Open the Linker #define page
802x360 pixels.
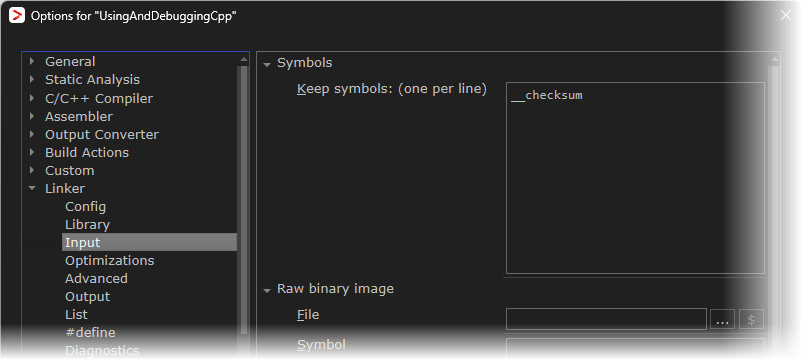[x=90, y=332]
